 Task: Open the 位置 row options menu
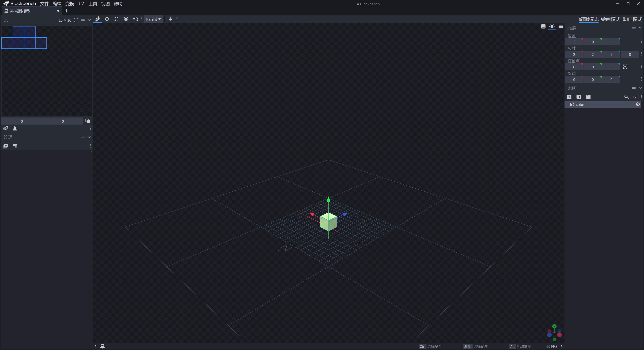click(641, 41)
